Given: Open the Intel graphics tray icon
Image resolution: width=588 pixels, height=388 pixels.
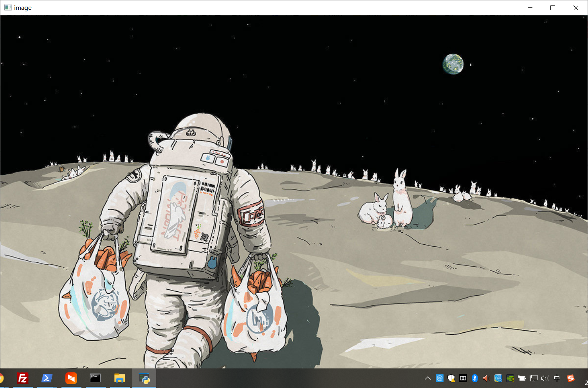Looking at the screenshot, I should tap(498, 378).
